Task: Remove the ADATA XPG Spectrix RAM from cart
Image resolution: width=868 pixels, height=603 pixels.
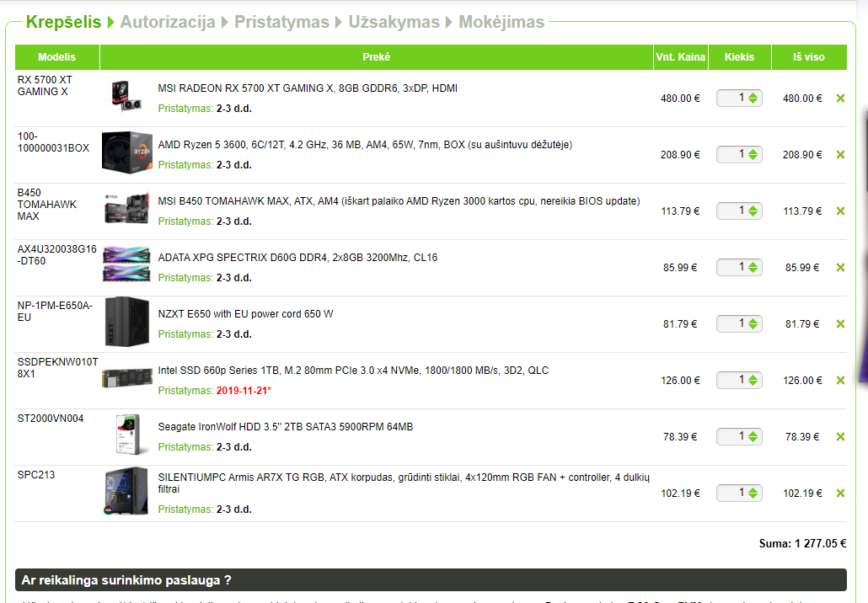Action: [x=840, y=268]
